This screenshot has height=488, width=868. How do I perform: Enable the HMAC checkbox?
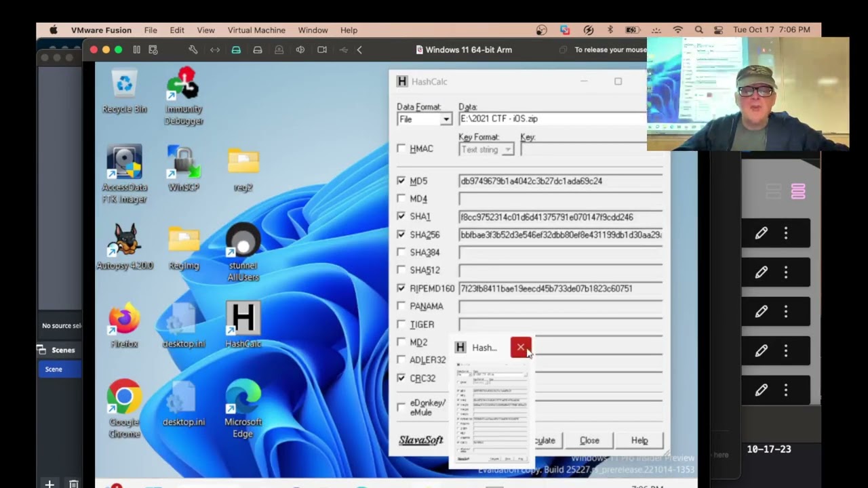(x=401, y=148)
